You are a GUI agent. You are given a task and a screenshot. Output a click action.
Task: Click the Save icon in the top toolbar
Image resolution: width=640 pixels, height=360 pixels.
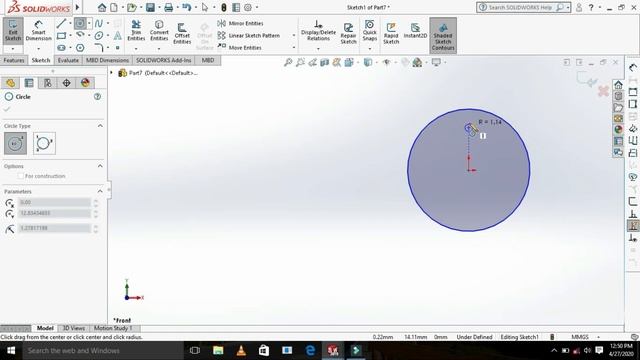click(150, 7)
